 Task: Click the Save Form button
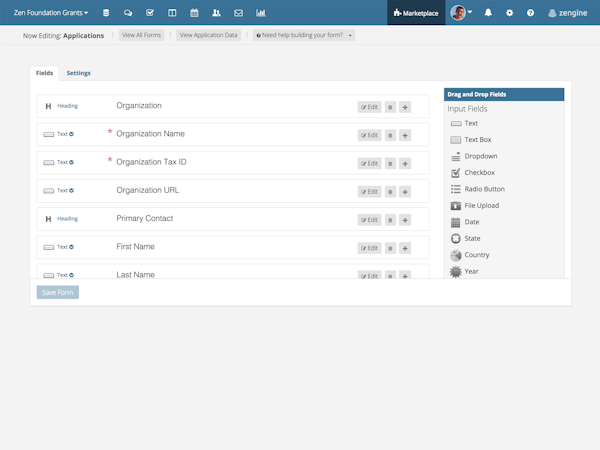tap(57, 292)
